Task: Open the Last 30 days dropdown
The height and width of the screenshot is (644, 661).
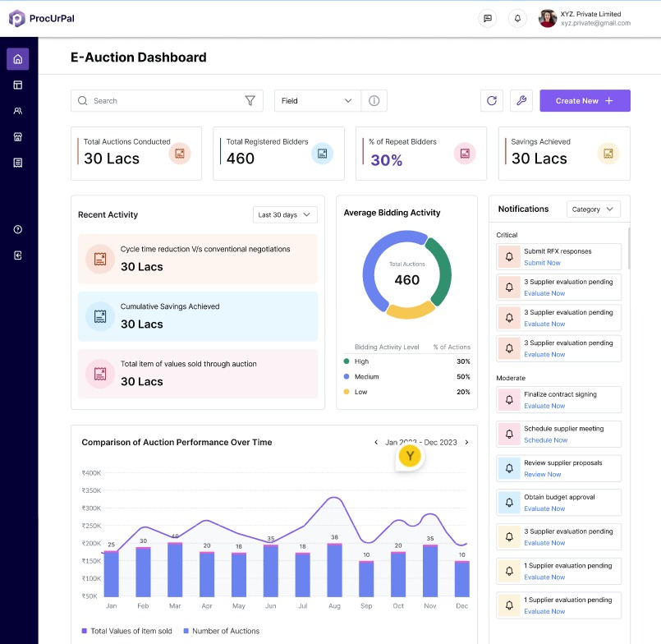Action: [284, 214]
